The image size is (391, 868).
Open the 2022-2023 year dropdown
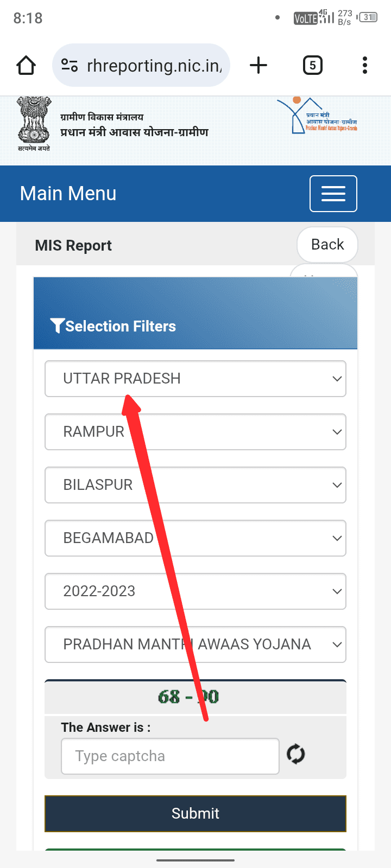tap(195, 591)
